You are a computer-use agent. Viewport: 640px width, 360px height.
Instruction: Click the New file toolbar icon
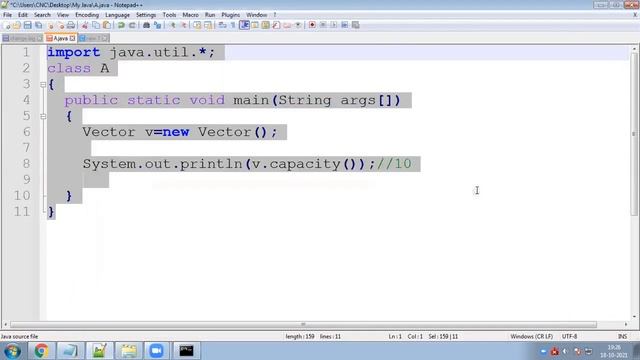pos(7,25)
